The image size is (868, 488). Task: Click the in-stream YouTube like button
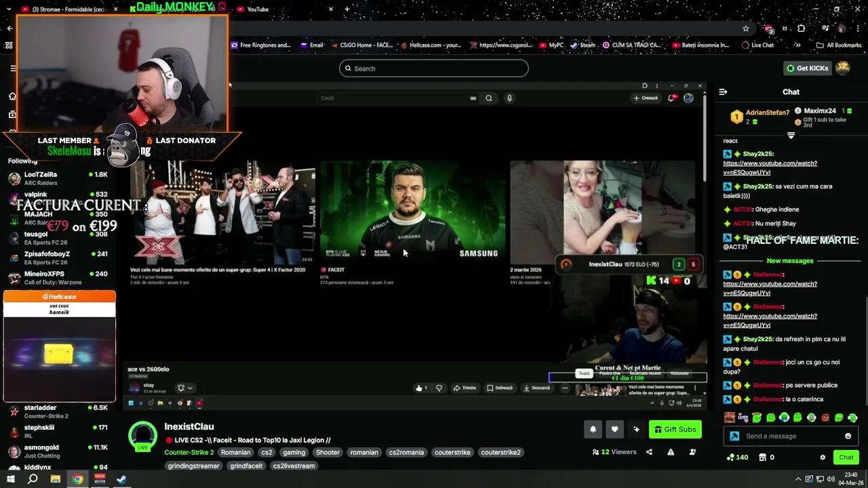tap(421, 388)
